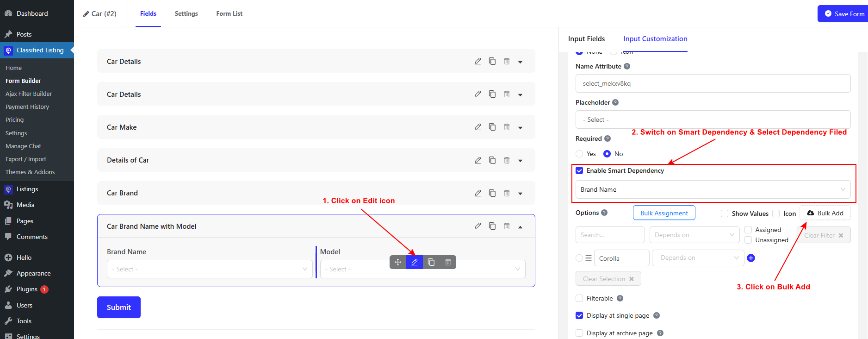The image size is (868, 339).
Task: Click the Name Attribute input field
Action: click(713, 83)
